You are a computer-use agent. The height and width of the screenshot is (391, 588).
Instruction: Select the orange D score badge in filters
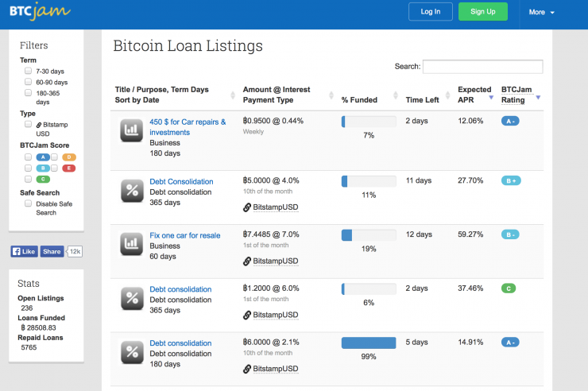68,157
